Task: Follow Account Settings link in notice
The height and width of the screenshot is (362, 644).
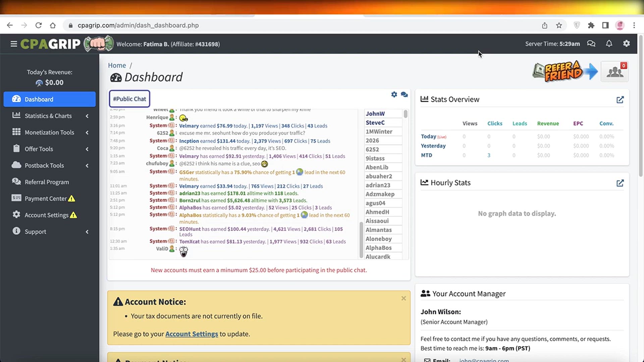Action: pos(192,334)
